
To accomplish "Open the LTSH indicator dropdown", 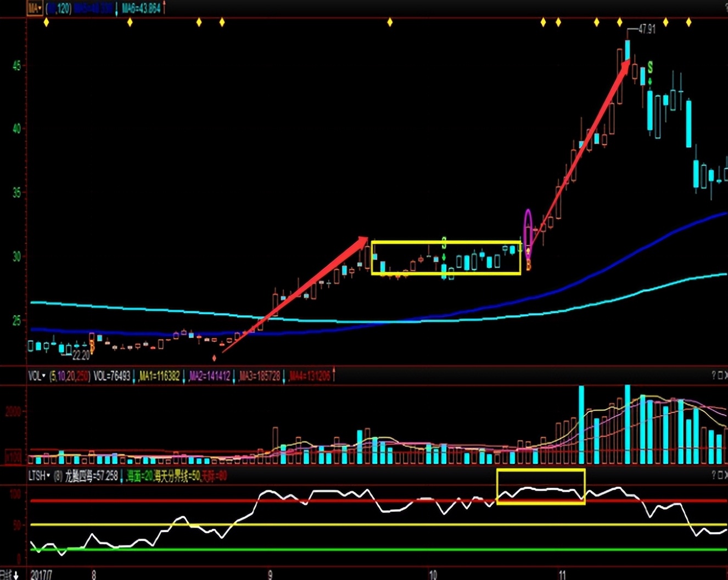I will coord(39,476).
